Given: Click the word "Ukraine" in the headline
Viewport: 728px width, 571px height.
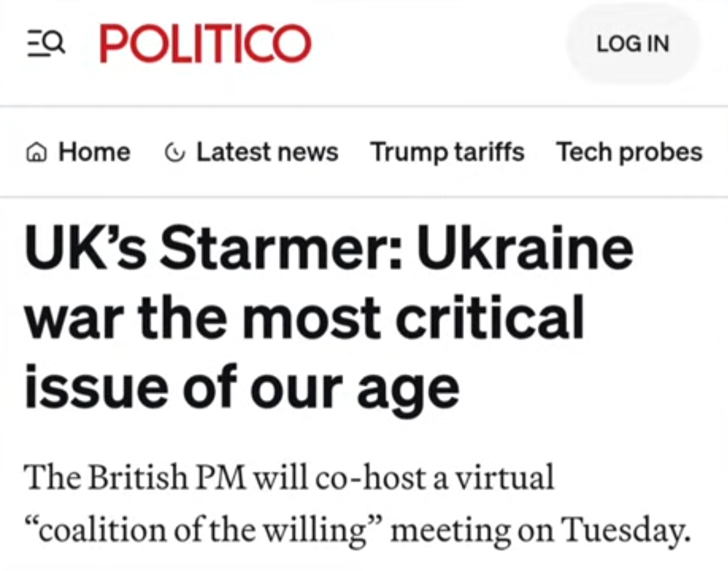Looking at the screenshot, I should point(524,247).
